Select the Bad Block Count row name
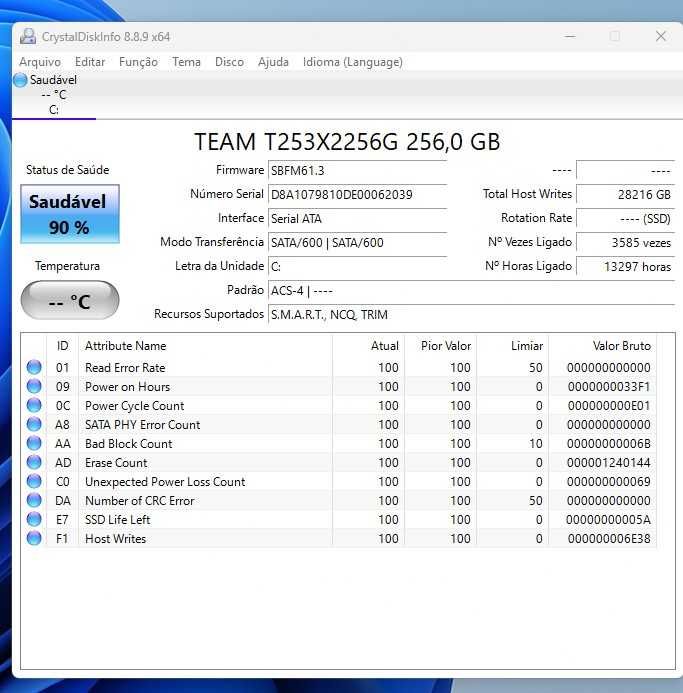This screenshot has width=683, height=693. coord(129,444)
